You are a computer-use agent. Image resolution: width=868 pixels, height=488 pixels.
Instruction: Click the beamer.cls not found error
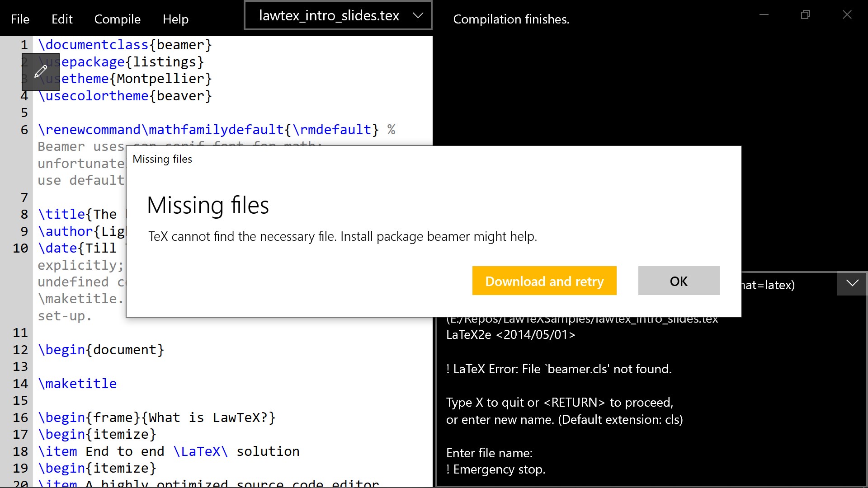coord(559,369)
